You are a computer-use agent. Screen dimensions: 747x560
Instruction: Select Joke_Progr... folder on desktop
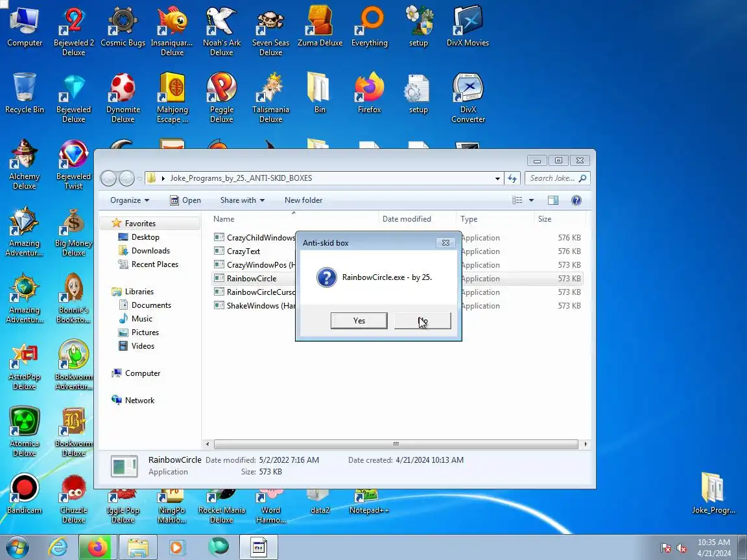(713, 493)
